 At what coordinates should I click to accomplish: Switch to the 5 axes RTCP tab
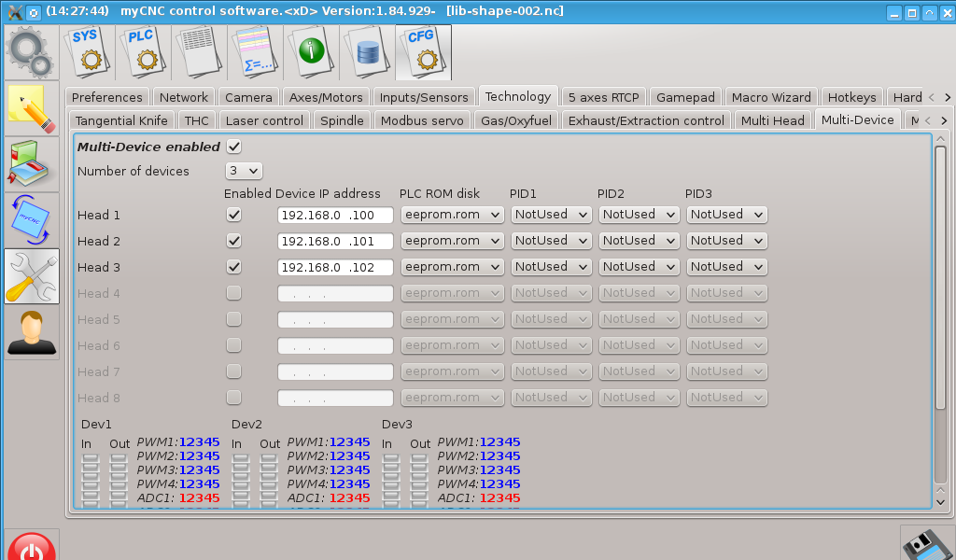tap(604, 97)
